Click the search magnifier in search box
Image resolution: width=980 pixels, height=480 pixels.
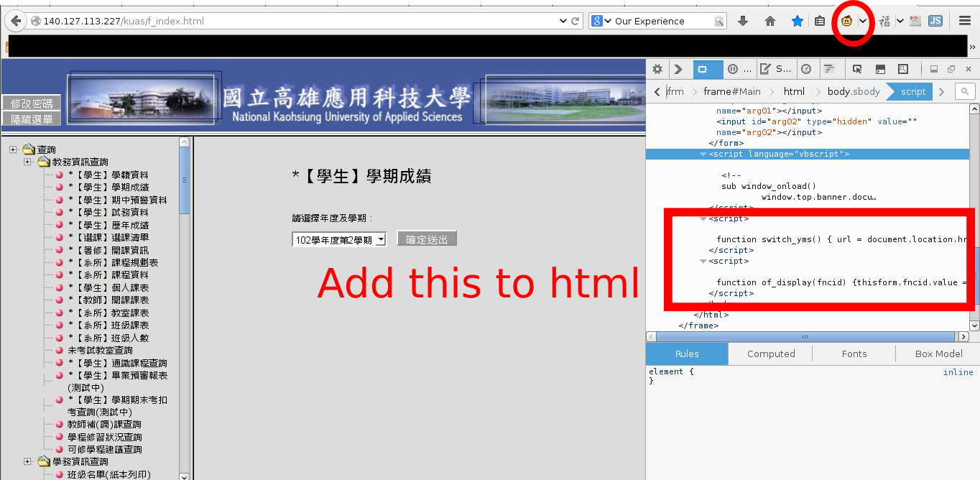719,22
